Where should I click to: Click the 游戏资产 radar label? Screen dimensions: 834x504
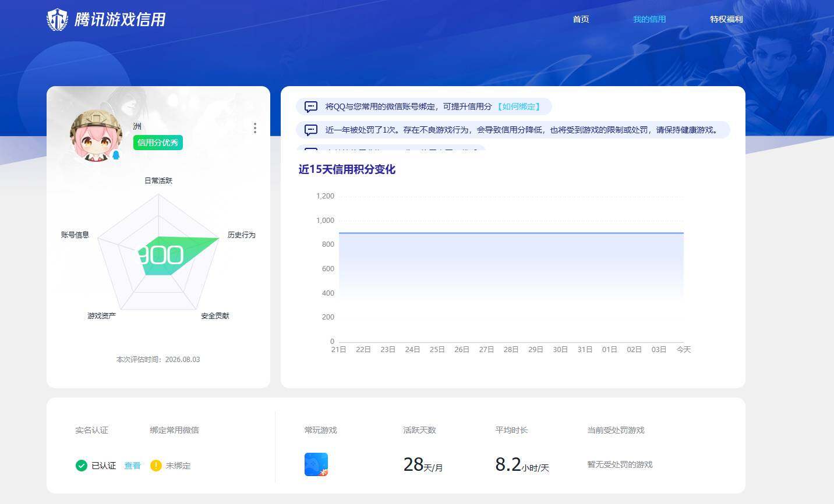[101, 315]
